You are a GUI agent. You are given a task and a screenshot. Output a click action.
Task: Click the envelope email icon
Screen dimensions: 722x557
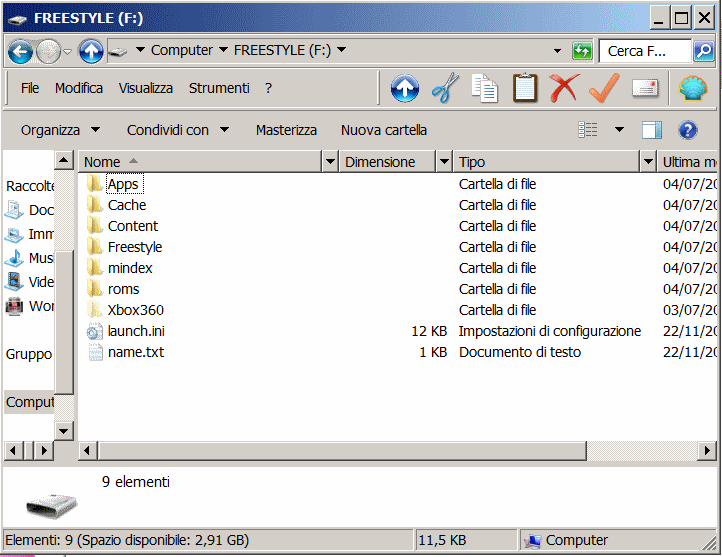point(645,88)
